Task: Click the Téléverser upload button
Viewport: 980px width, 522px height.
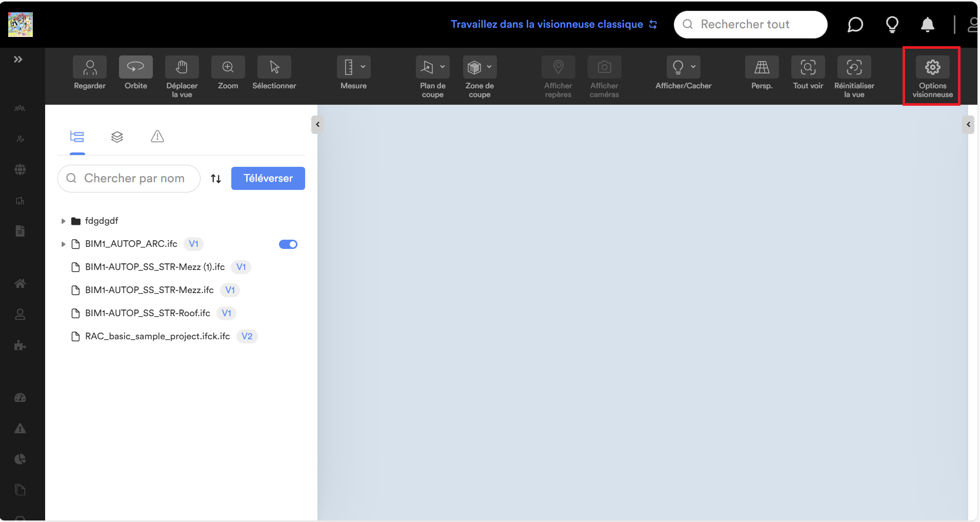Action: click(x=268, y=178)
